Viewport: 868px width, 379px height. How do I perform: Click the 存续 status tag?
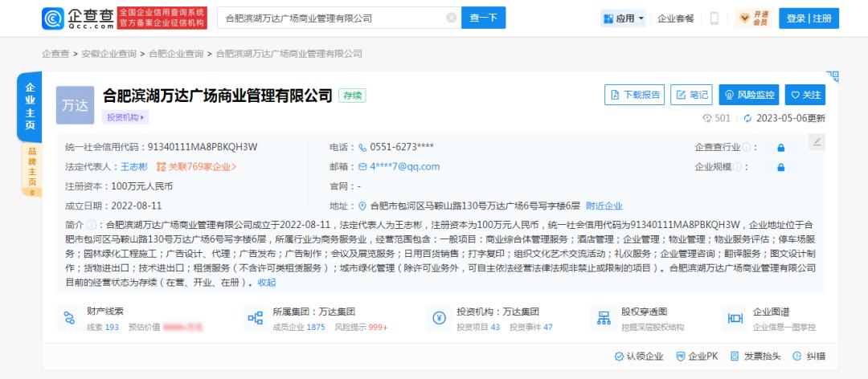click(x=352, y=96)
